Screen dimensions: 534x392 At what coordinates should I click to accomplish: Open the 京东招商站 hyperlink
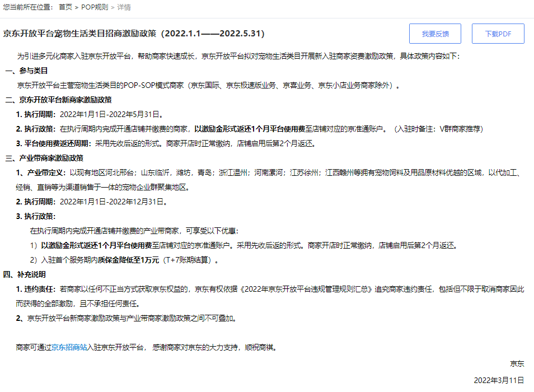(69, 347)
